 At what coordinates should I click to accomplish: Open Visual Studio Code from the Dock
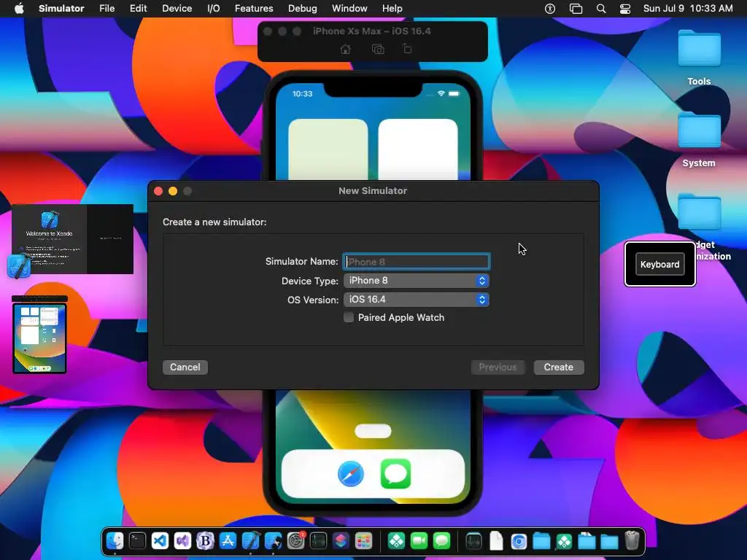160,541
